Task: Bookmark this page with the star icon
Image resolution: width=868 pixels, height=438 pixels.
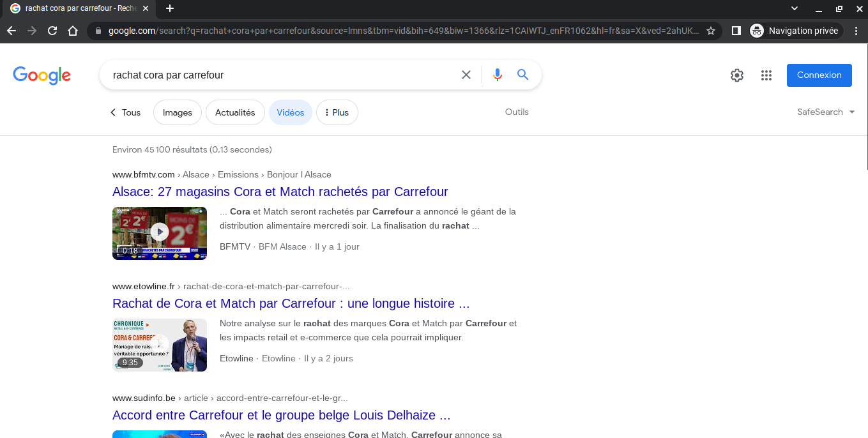Action: point(711,31)
